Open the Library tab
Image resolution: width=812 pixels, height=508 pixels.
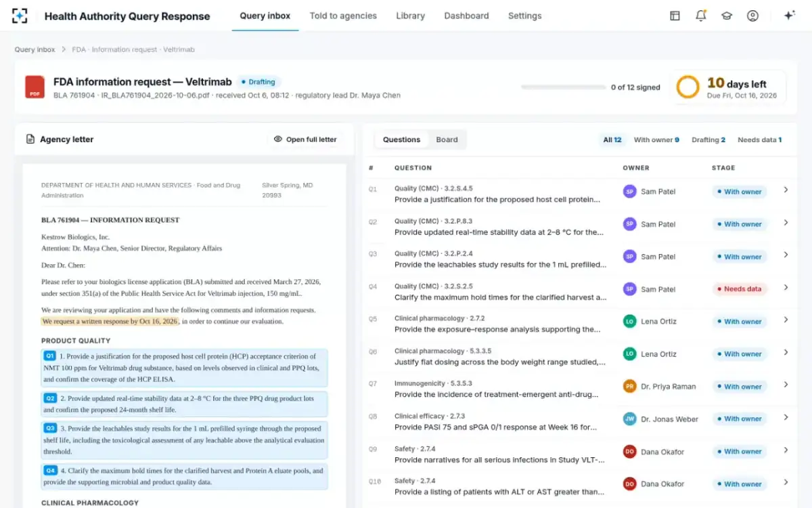[411, 16]
